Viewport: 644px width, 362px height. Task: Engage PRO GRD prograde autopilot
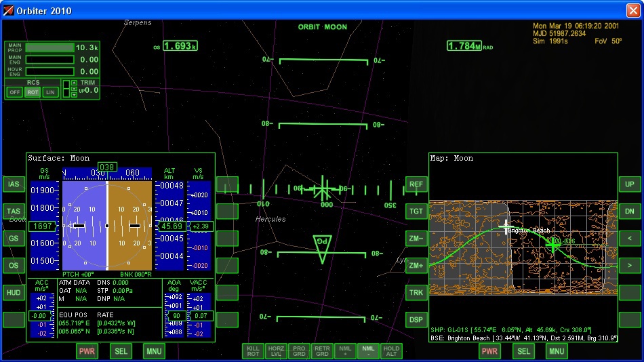[299, 351]
